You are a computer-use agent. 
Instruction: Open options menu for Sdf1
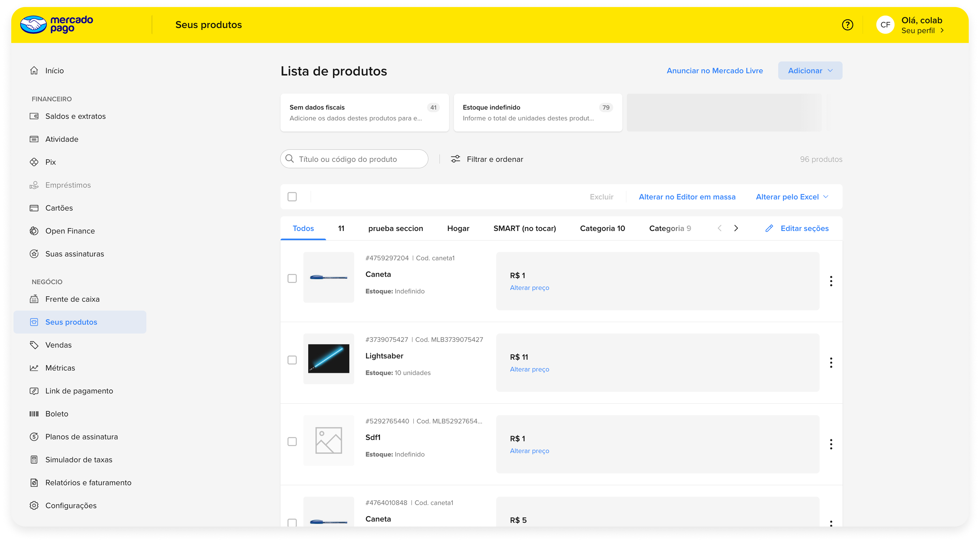tap(831, 444)
